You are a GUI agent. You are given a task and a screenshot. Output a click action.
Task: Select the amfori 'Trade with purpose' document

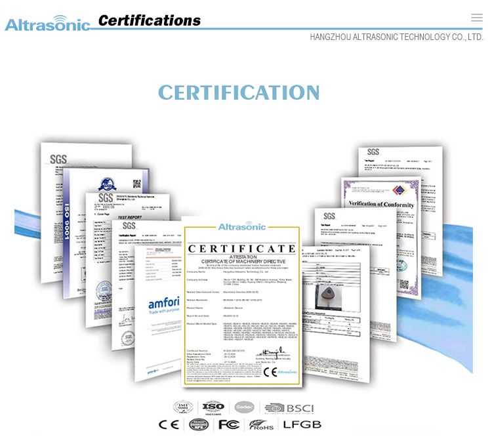pos(158,314)
